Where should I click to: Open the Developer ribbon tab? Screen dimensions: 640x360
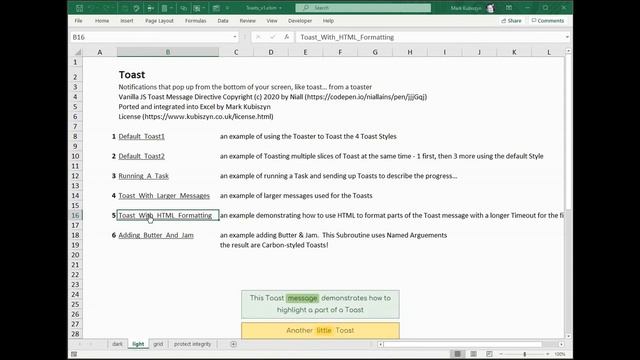click(x=300, y=21)
